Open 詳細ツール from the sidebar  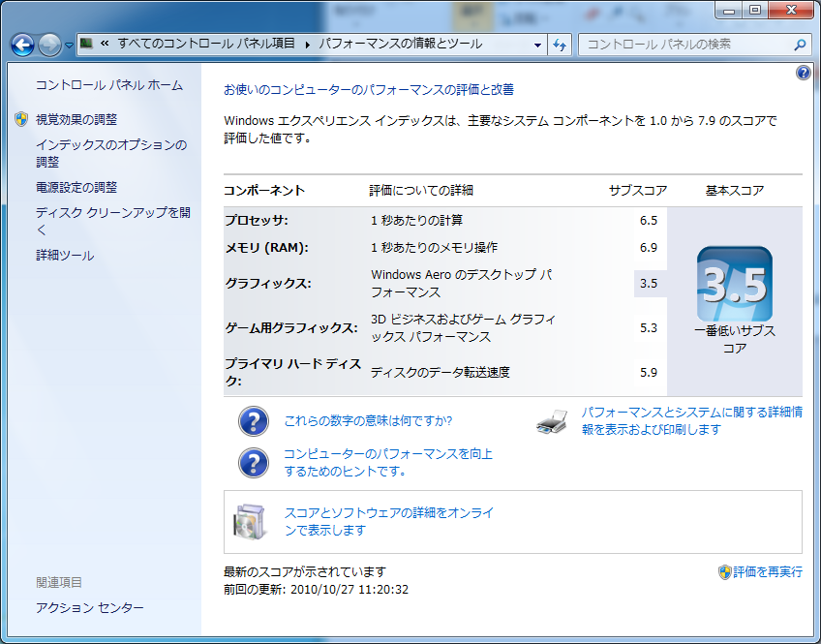tap(65, 256)
